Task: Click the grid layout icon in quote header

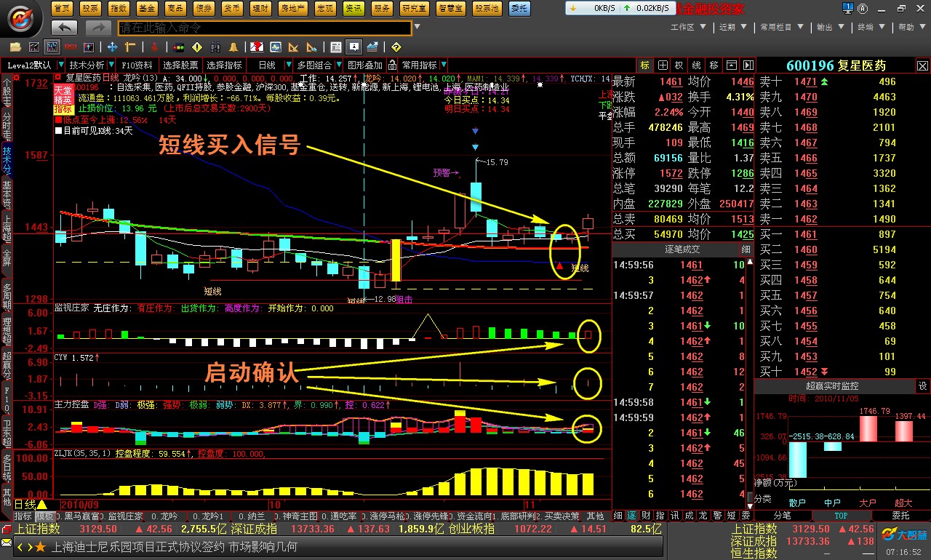Action: pyautogui.click(x=662, y=65)
